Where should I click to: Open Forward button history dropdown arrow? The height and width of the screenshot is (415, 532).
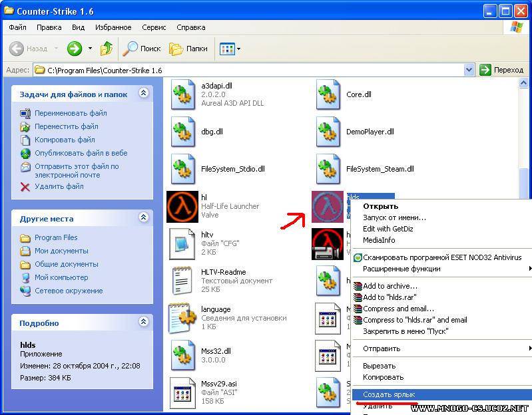[x=90, y=49]
